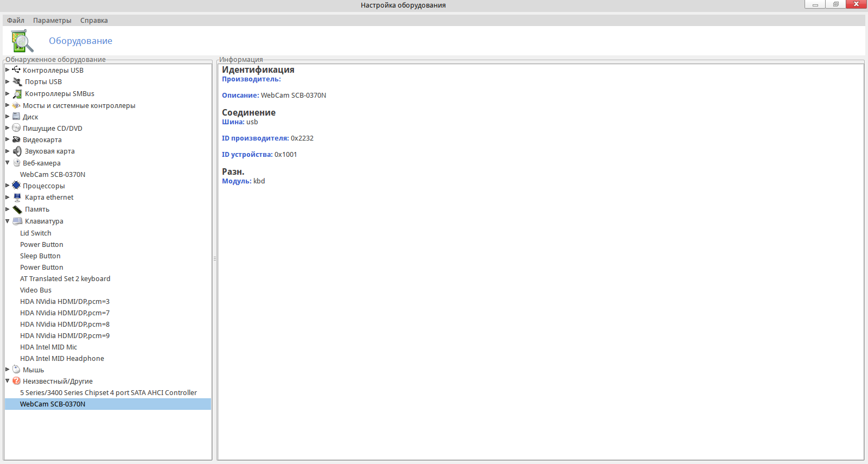Click the pane divider handle between panels

[215, 259]
